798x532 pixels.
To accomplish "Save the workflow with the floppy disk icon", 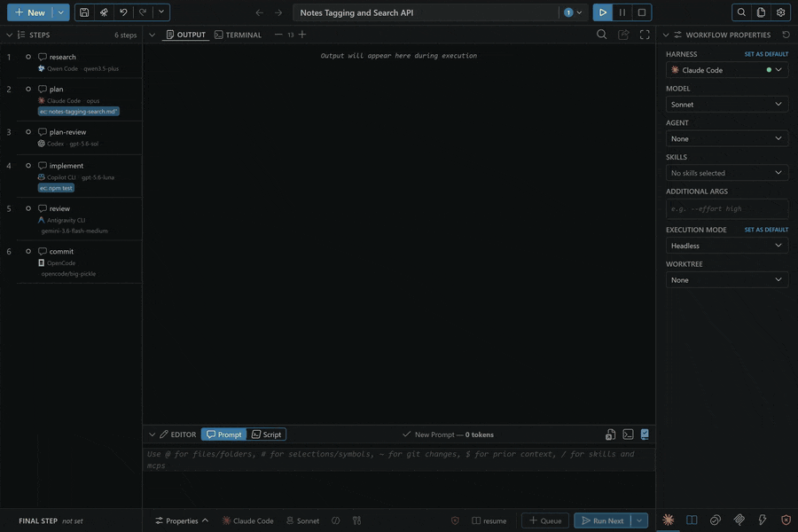I will click(84, 12).
